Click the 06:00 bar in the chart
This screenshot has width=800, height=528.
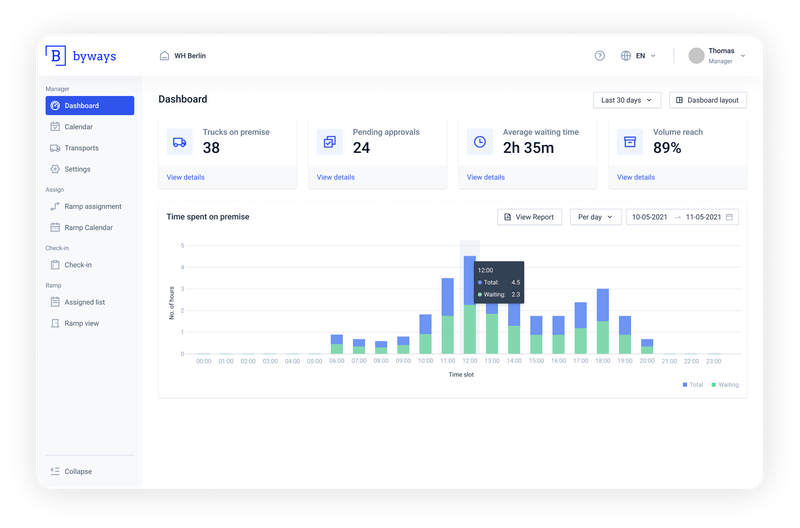(337, 344)
